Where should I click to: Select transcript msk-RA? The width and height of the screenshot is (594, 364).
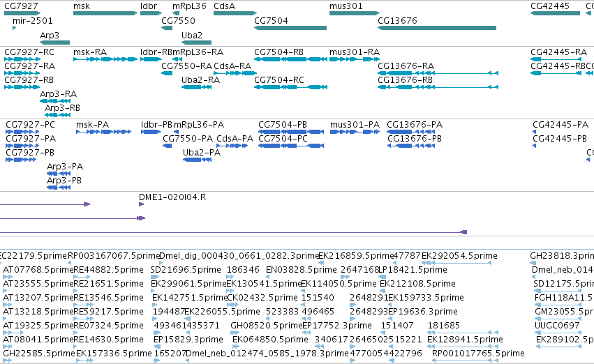click(90, 52)
